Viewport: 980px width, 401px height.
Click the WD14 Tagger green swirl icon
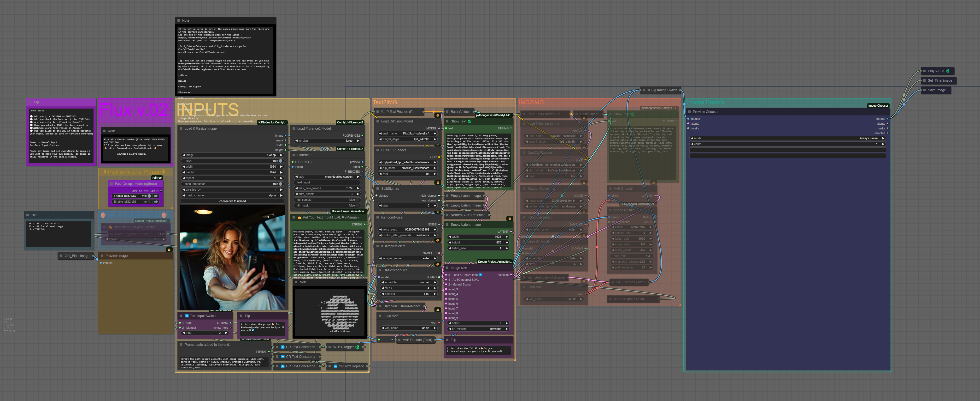click(x=357, y=347)
